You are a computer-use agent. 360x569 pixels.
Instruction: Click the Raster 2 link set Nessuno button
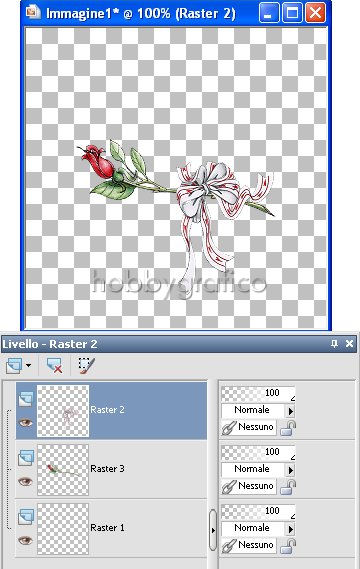coord(249,427)
